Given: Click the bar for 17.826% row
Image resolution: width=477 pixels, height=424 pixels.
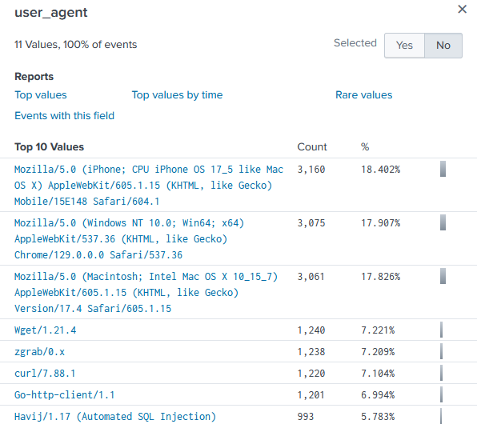Looking at the screenshot, I should (x=443, y=276).
